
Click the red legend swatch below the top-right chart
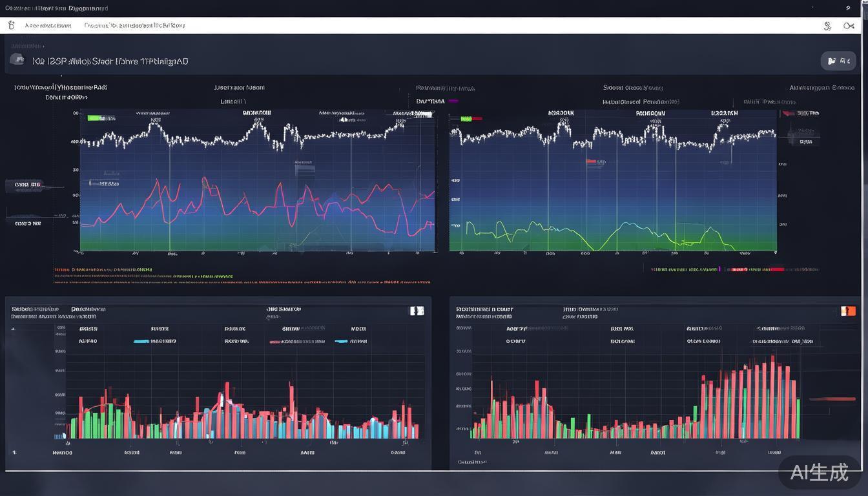(x=774, y=269)
